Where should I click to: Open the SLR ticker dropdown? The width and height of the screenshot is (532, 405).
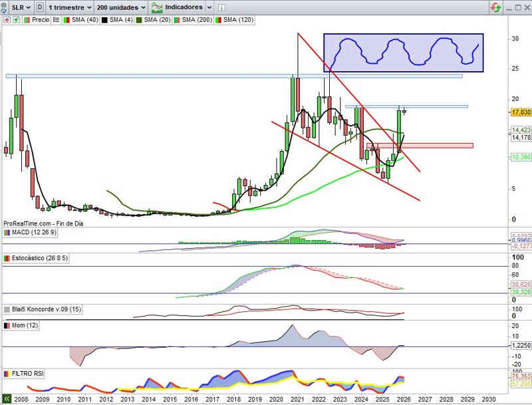20,7
